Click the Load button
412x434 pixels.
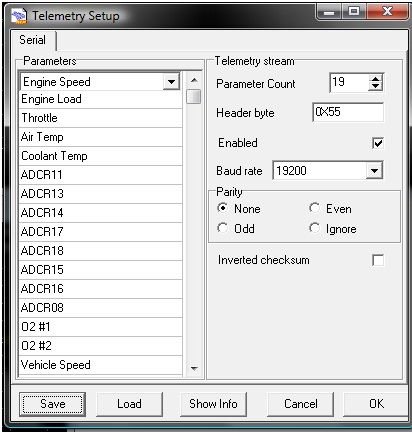click(129, 404)
